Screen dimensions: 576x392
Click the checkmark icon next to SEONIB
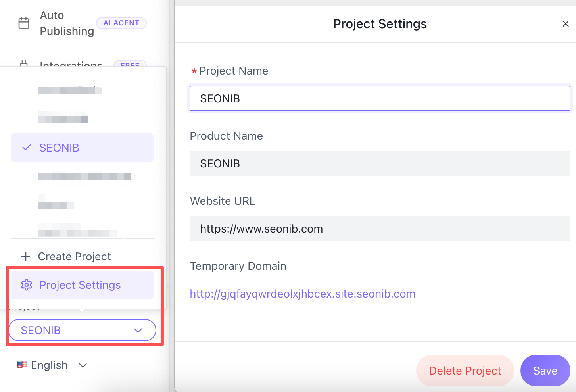point(27,148)
